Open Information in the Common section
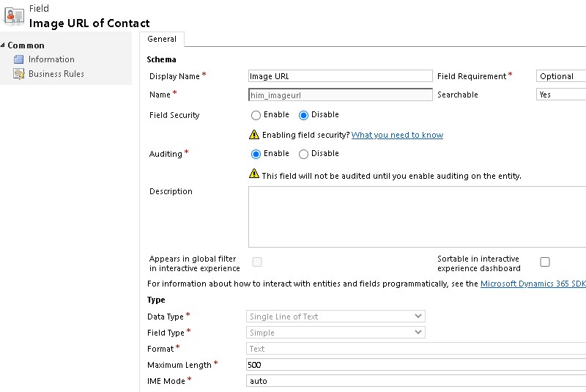 point(51,59)
